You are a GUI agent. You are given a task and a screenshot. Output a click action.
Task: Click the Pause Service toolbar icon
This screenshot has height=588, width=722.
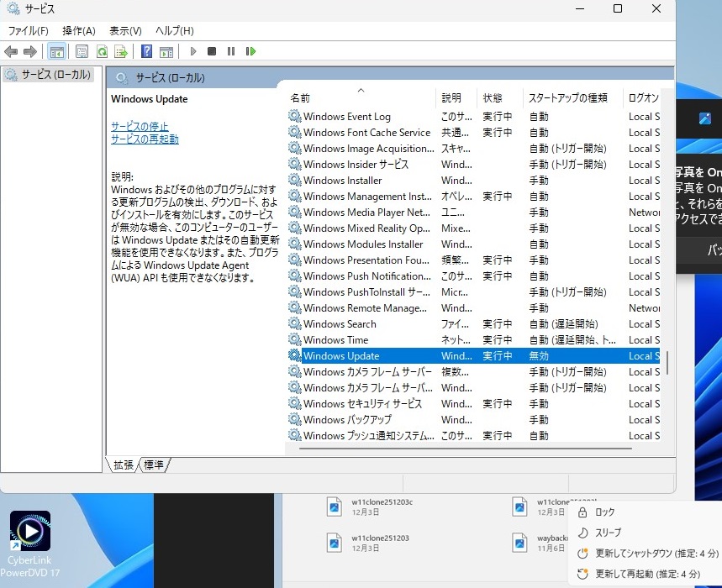[x=231, y=52]
